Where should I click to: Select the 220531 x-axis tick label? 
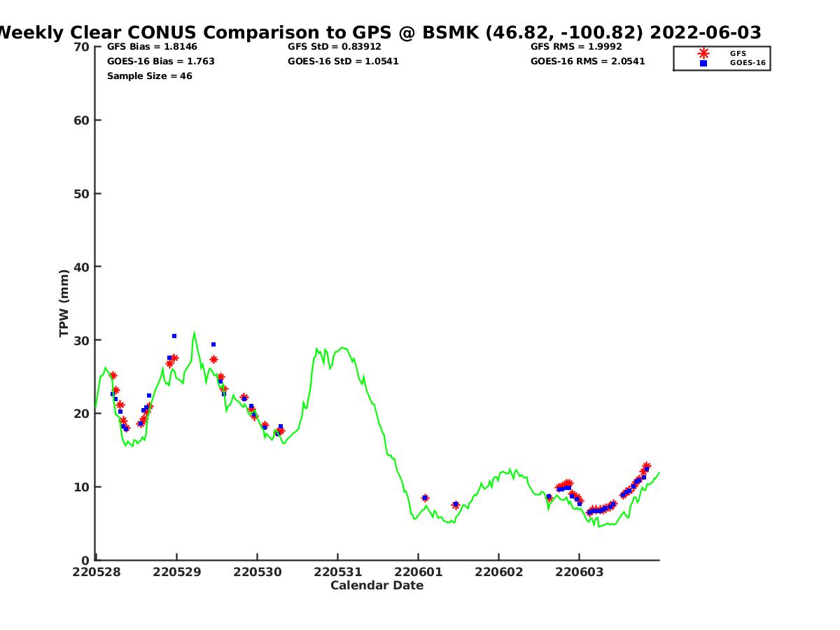[337, 572]
